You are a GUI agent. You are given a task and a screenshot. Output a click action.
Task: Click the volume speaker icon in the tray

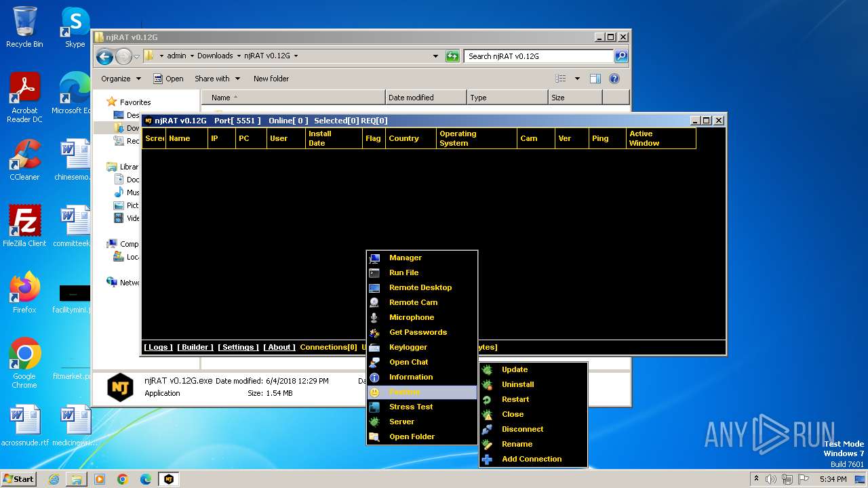[x=770, y=479]
